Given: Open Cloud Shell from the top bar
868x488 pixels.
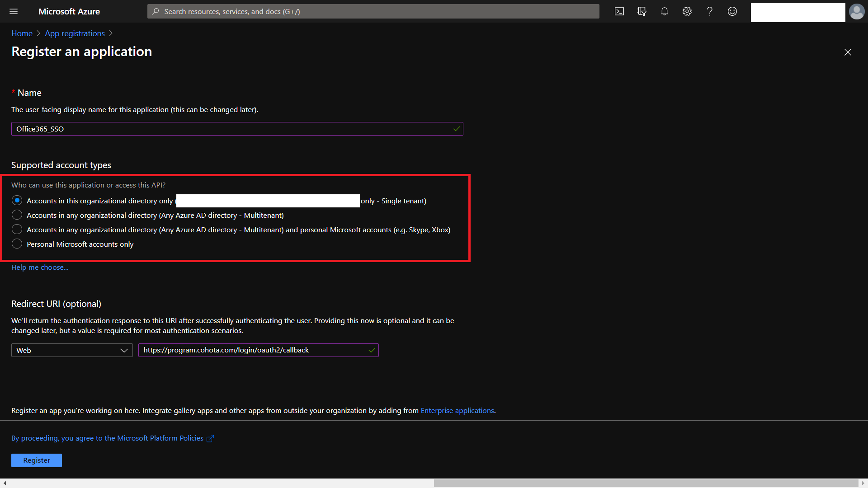Looking at the screenshot, I should pos(619,11).
